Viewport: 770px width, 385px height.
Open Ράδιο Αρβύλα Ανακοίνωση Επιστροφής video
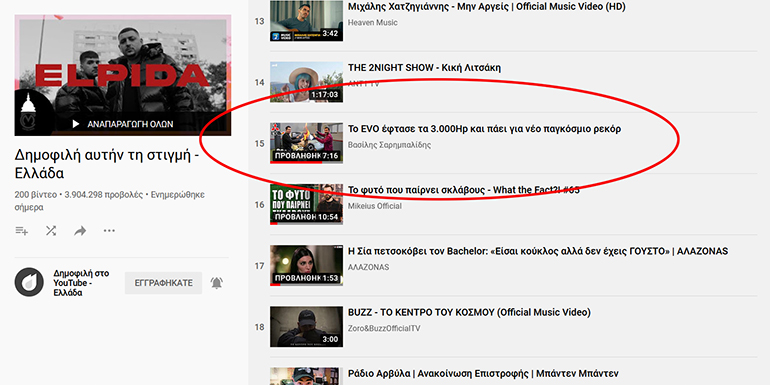[x=483, y=373]
